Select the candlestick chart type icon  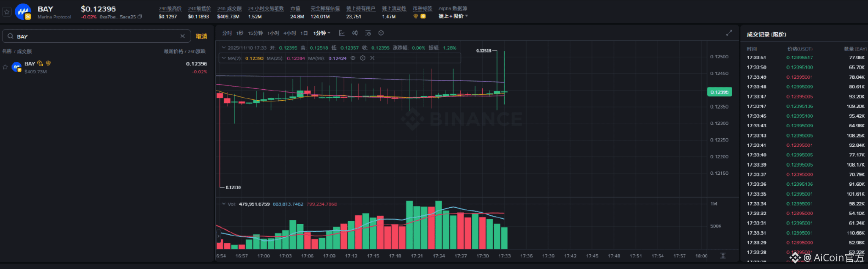click(x=355, y=33)
